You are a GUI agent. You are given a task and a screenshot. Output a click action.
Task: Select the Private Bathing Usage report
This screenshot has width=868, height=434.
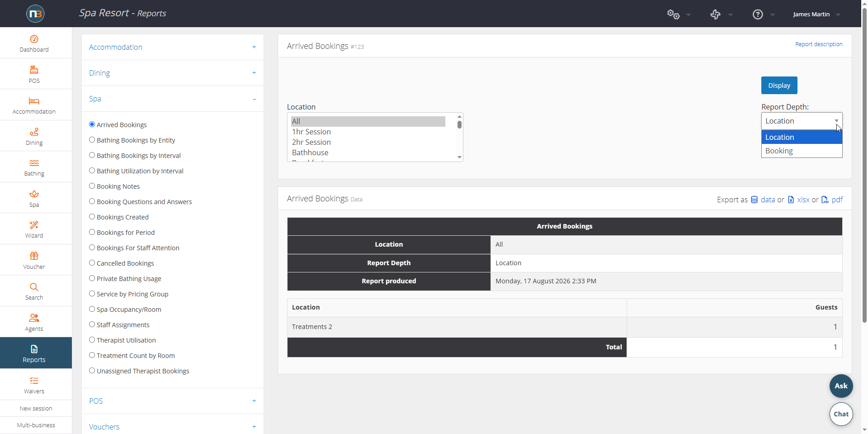point(92,278)
